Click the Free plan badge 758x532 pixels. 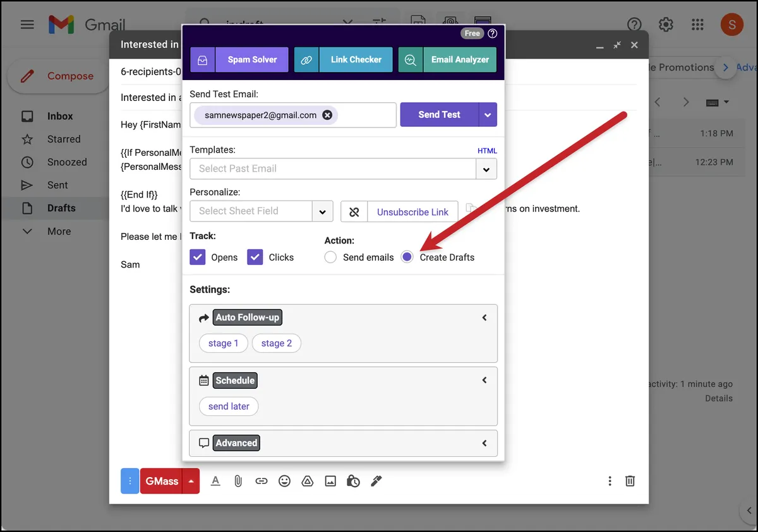coord(472,33)
